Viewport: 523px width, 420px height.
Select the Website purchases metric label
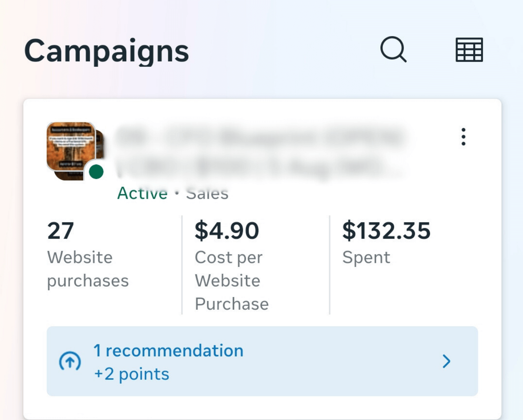pyautogui.click(x=88, y=269)
